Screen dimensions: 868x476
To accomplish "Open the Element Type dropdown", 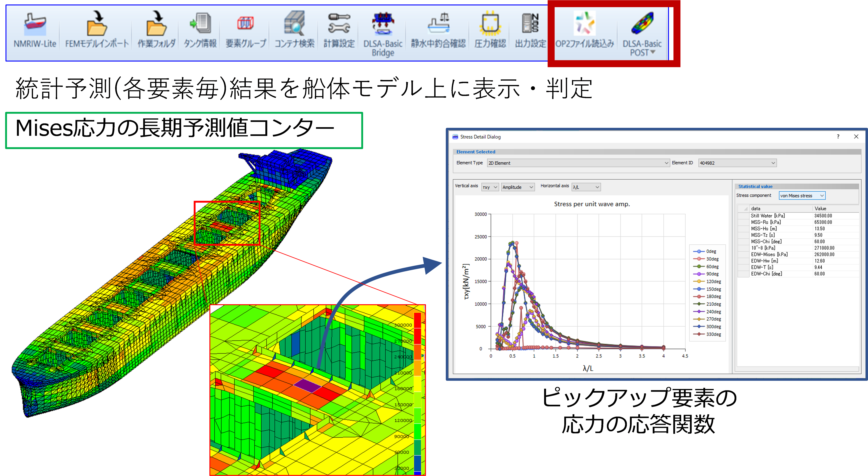I will (x=578, y=163).
